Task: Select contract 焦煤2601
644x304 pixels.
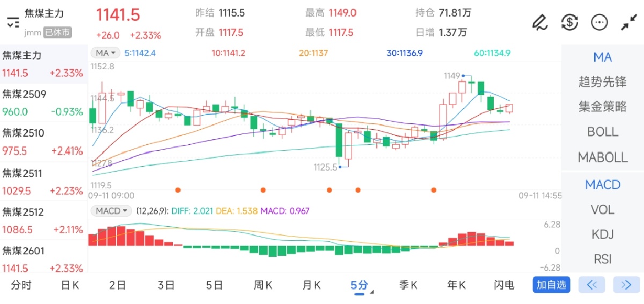Action: [x=43, y=259]
